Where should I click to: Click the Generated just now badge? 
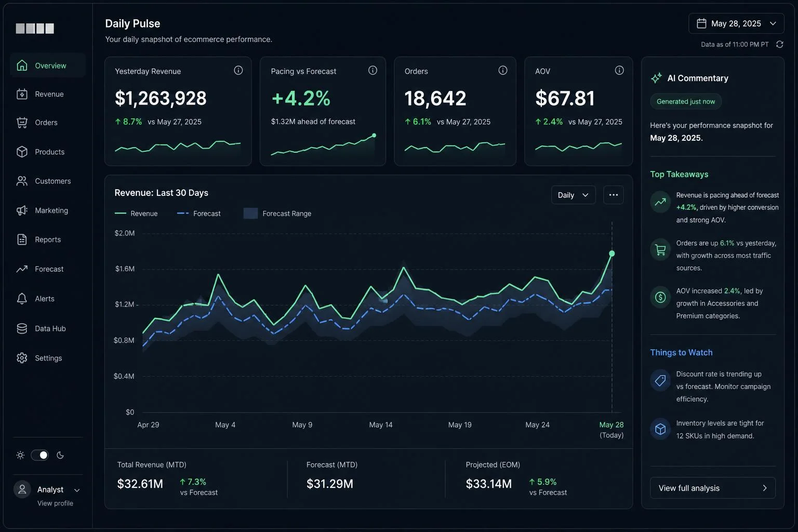pos(686,101)
